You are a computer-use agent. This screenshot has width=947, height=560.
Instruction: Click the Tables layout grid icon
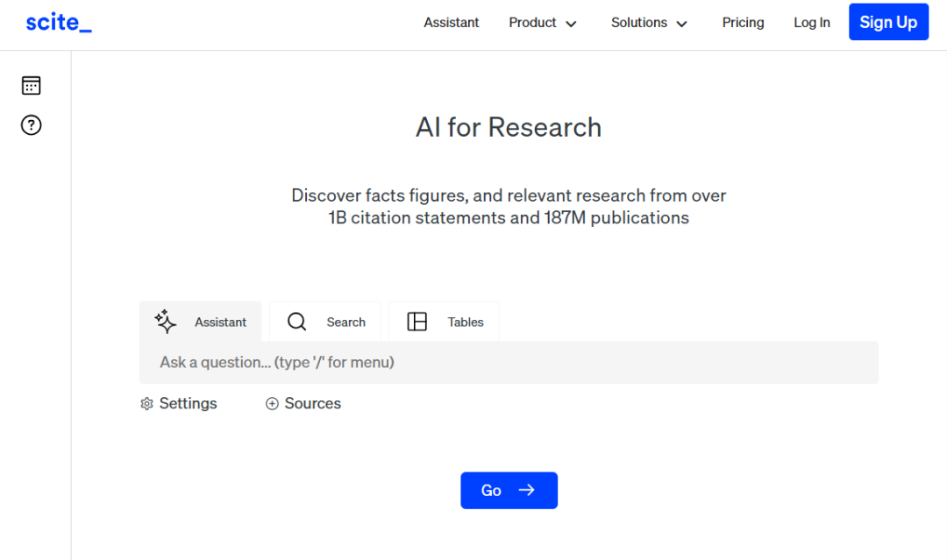417,322
